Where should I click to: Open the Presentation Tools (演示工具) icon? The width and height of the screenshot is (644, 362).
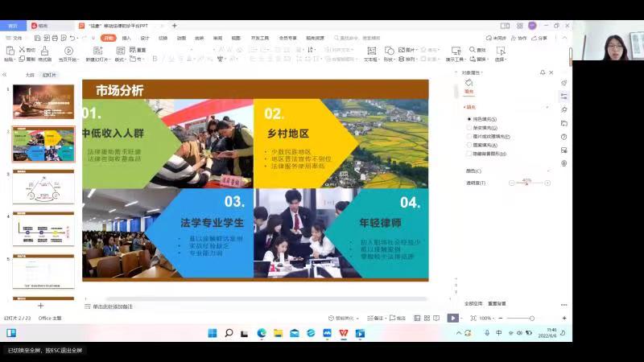pyautogui.click(x=456, y=51)
